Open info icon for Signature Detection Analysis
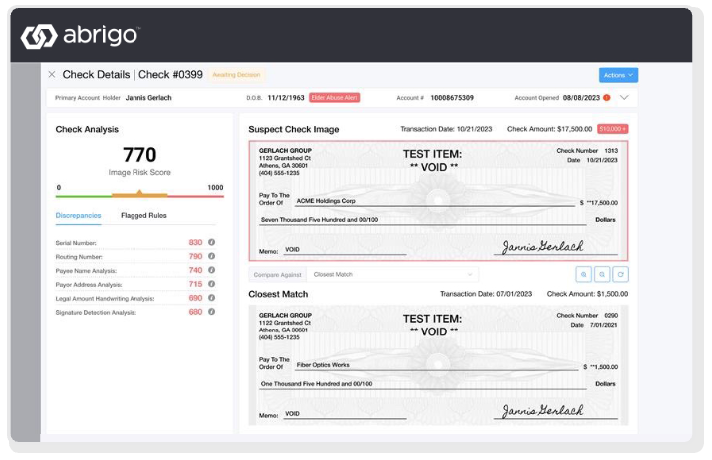This screenshot has width=712, height=460. [x=212, y=312]
